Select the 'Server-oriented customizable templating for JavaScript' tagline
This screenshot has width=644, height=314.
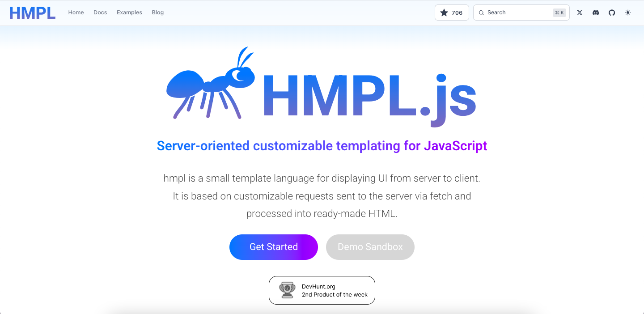click(322, 146)
